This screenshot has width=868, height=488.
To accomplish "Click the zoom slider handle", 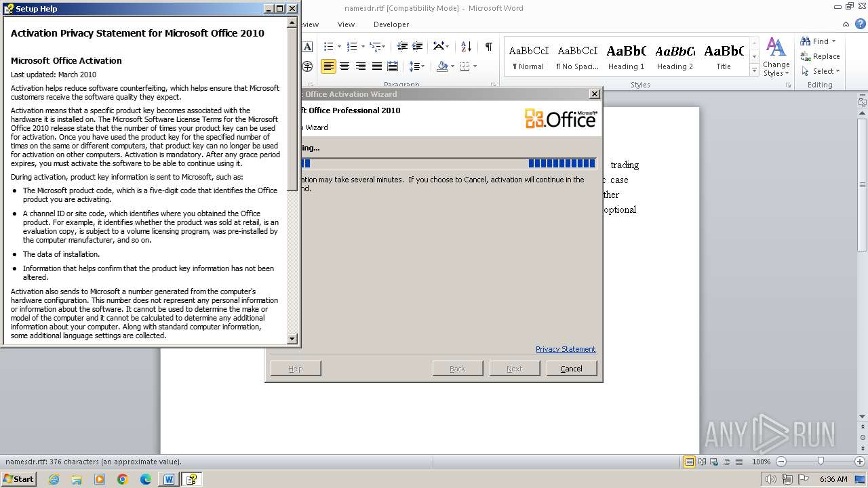I will [821, 462].
